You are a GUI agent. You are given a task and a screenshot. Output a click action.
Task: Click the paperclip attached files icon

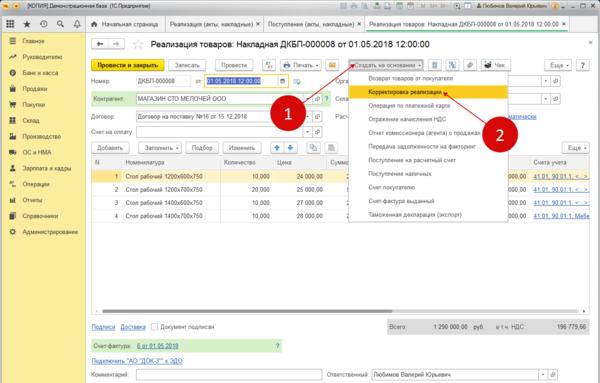(470, 65)
